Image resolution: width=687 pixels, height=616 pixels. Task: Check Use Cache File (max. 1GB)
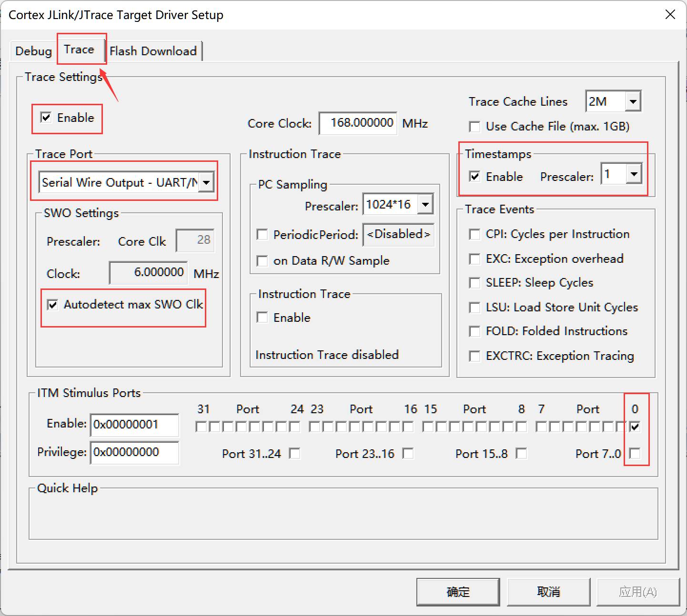point(475,127)
